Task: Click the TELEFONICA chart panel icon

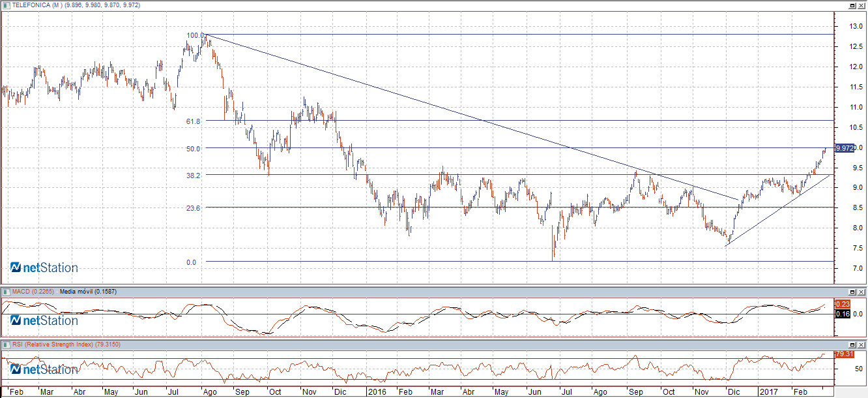Action: pyautogui.click(x=7, y=5)
